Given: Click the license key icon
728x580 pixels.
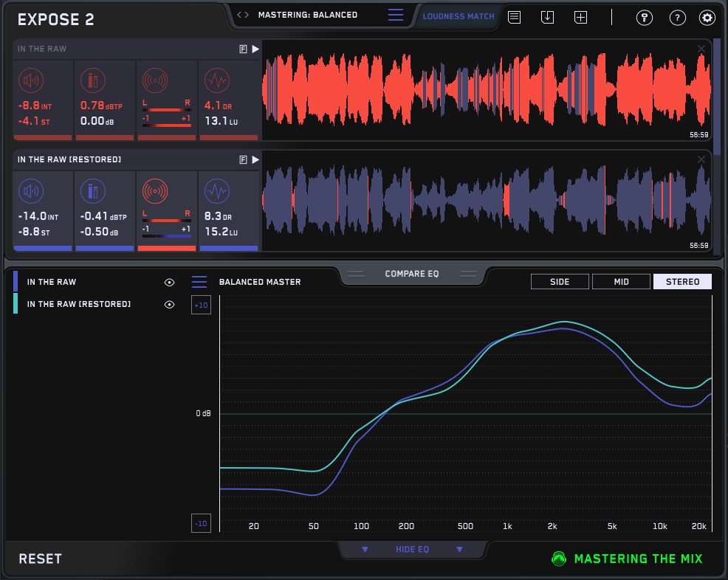Looking at the screenshot, I should [644, 18].
